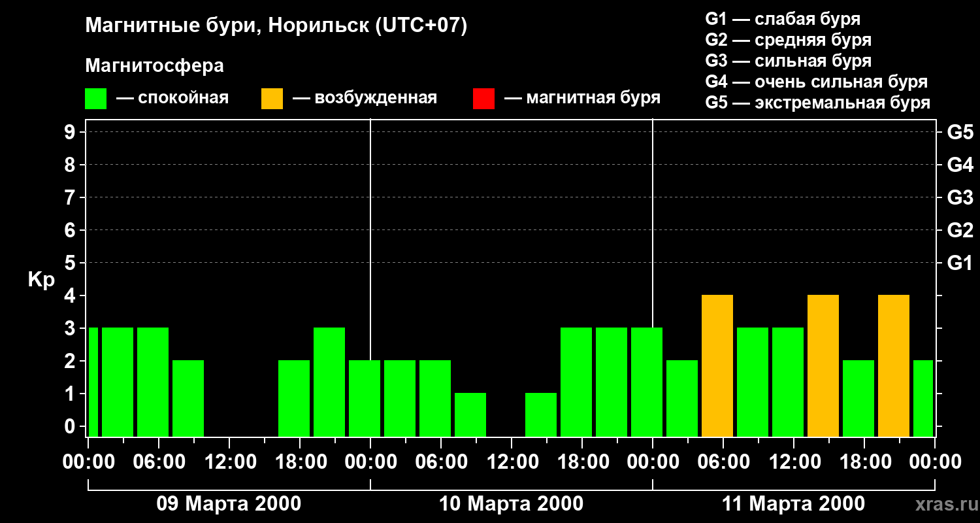Click the final '00:00' label at chart's right end

tap(935, 462)
